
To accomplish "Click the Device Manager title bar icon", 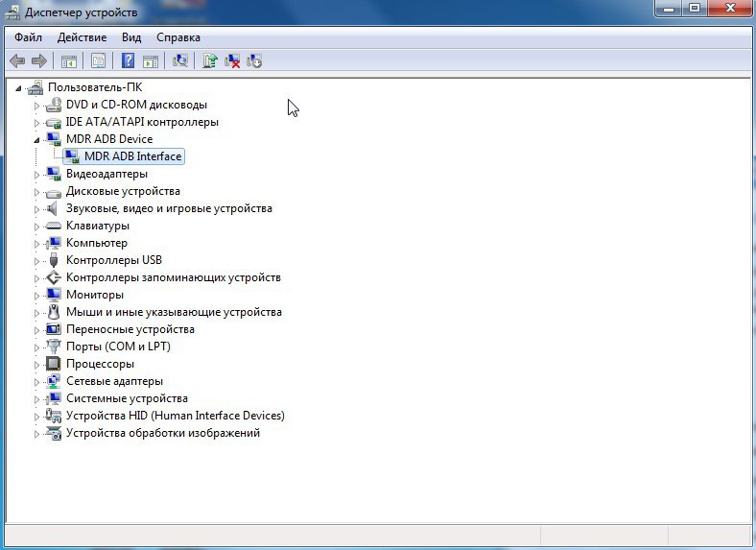I will pyautogui.click(x=13, y=12).
